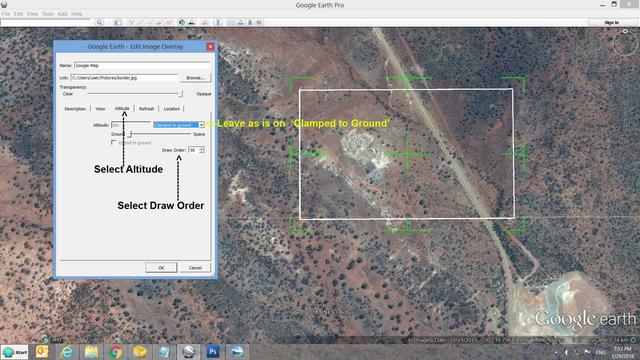Click the overlay Name input field
The image size is (640, 360).
pos(142,65)
